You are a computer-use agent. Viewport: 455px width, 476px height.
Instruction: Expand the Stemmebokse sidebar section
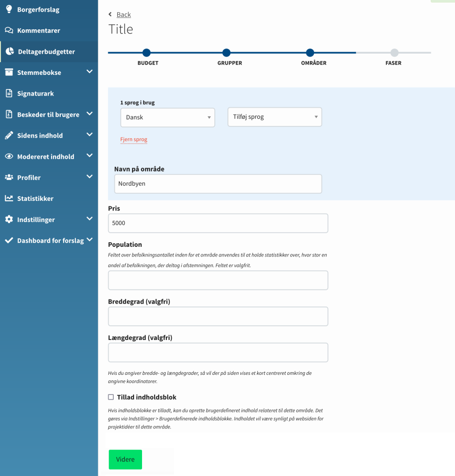(90, 72)
